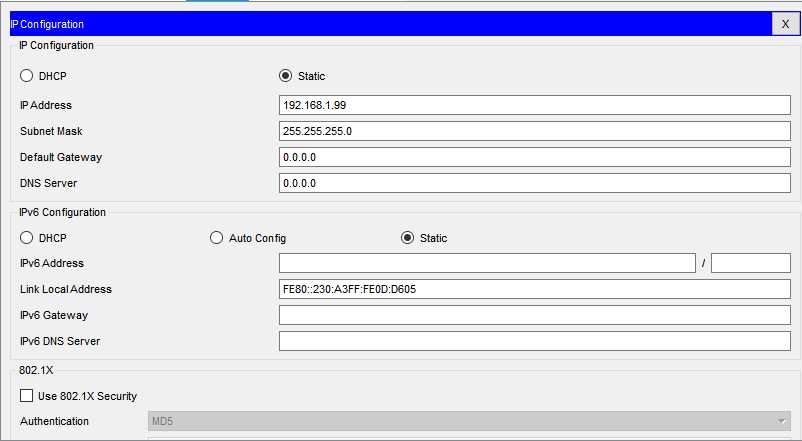The height and width of the screenshot is (441, 802).
Task: Focus the IPv6 Gateway input field
Action: [534, 315]
